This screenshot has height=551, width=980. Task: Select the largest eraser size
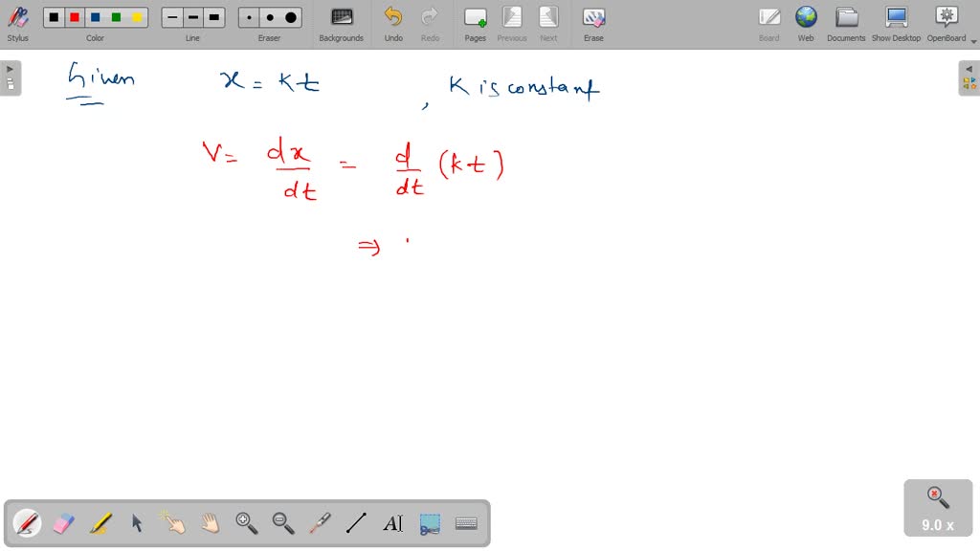click(289, 16)
